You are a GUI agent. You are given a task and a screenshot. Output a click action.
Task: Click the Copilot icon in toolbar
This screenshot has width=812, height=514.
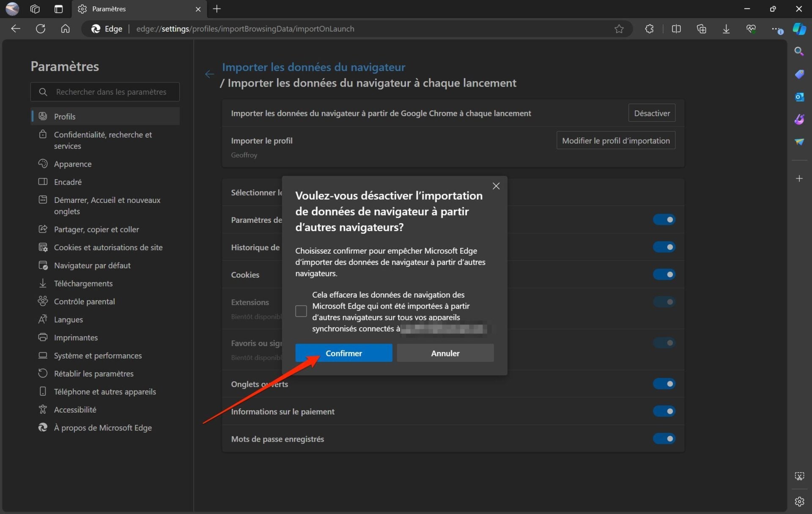click(x=799, y=29)
